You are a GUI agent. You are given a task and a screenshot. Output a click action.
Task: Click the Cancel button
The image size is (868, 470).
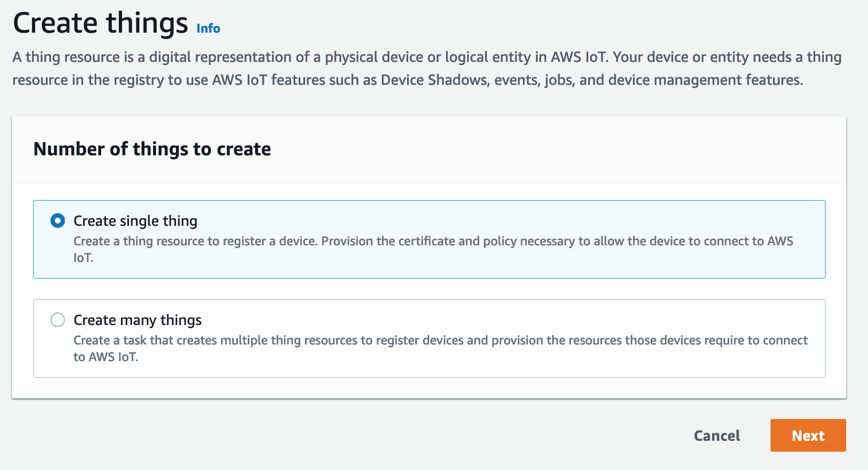tap(717, 436)
